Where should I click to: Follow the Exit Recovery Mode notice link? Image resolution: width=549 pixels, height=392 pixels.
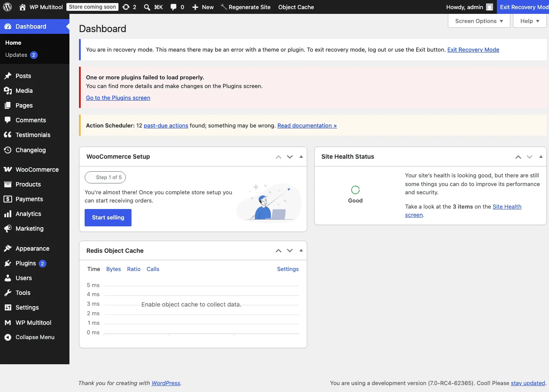pos(473,50)
